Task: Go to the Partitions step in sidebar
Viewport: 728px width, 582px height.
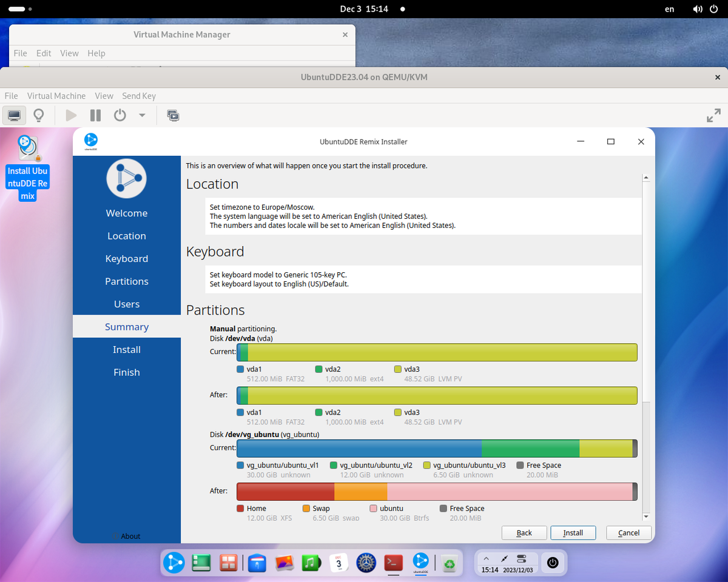Action: tap(127, 281)
